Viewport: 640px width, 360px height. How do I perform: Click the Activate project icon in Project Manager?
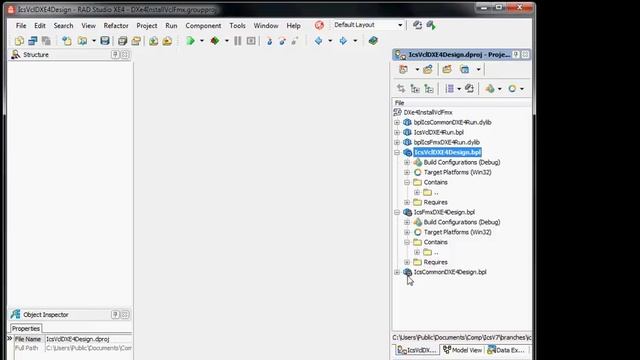(x=403, y=69)
